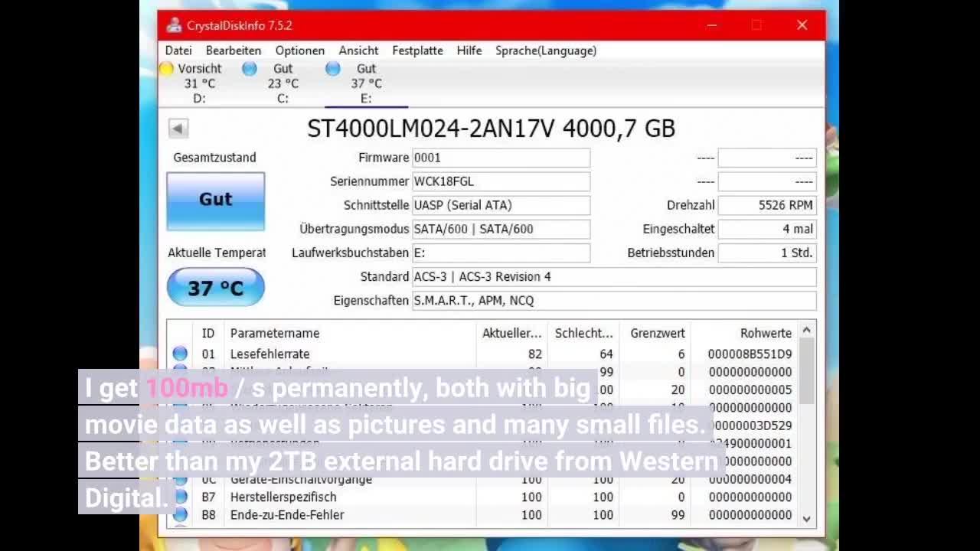
Task: Click the Schnittstelle field UASP (Serial ATA)
Action: click(501, 205)
